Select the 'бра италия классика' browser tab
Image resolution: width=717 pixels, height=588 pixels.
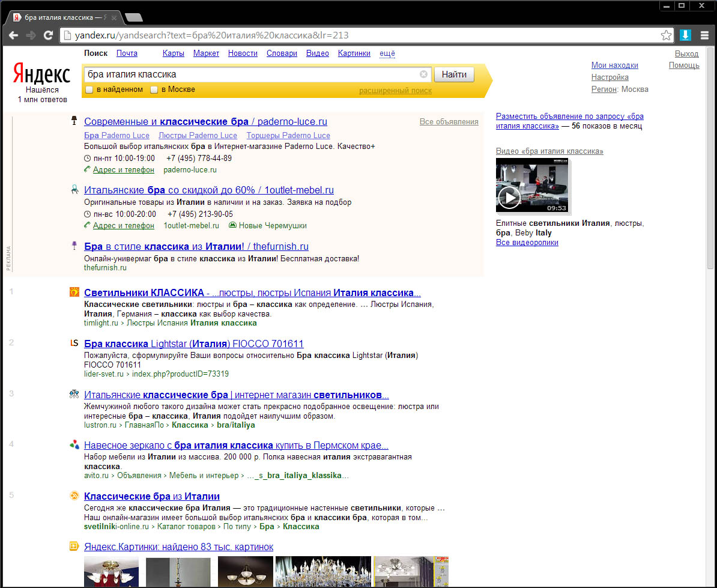(64, 18)
